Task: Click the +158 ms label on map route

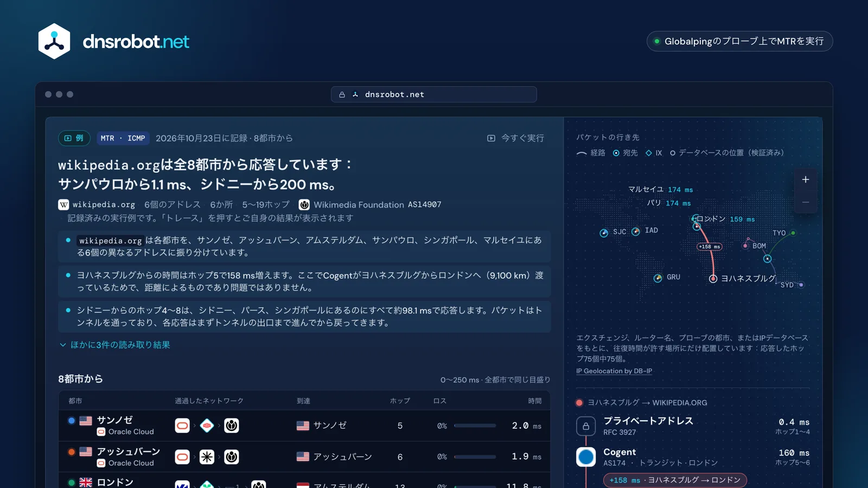Action: point(710,247)
